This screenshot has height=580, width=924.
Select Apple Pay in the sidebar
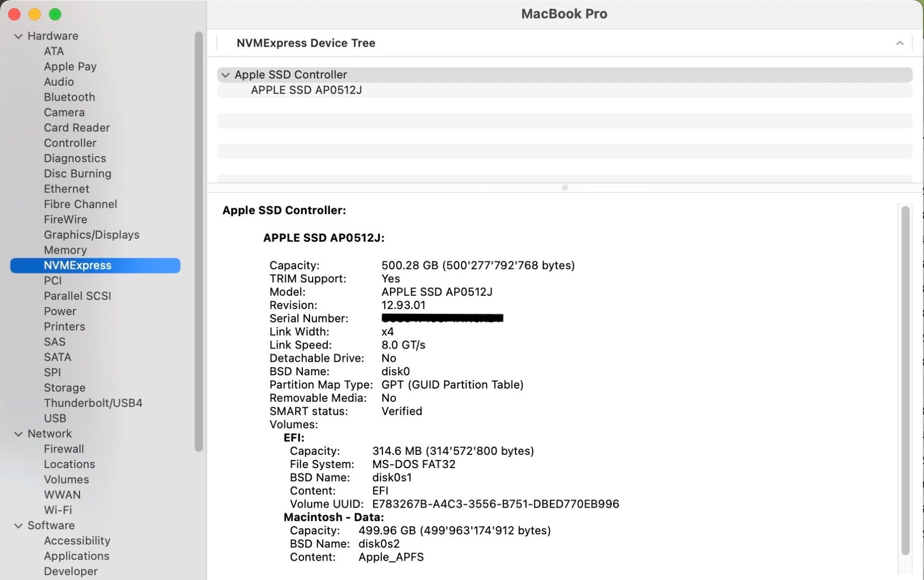(x=70, y=67)
